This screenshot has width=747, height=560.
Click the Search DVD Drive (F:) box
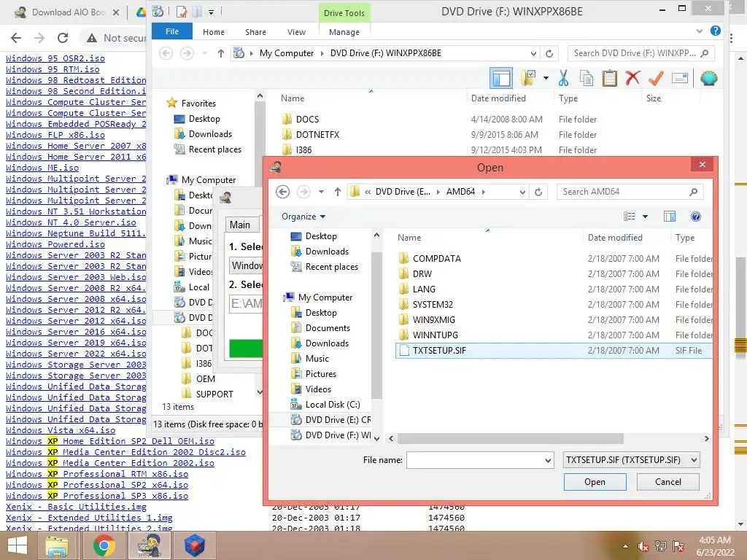pyautogui.click(x=640, y=53)
